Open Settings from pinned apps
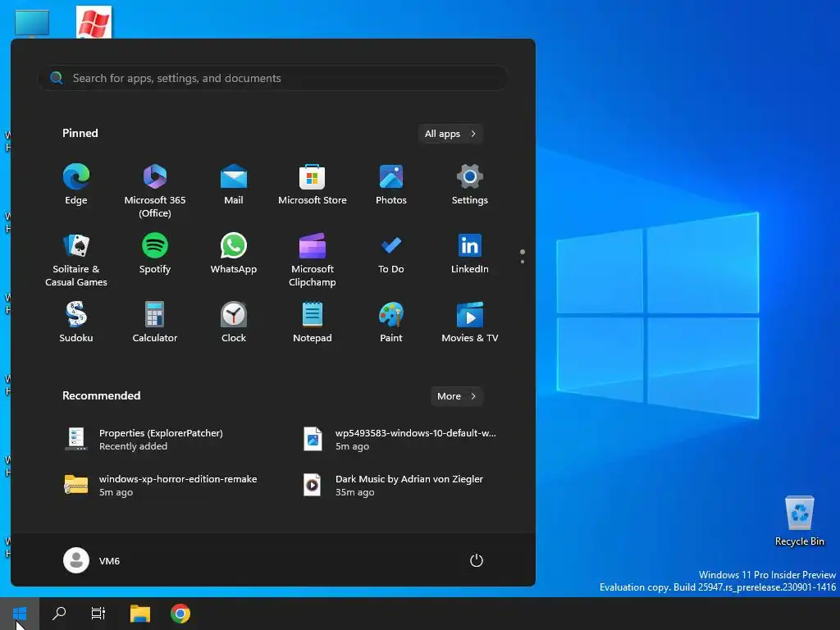This screenshot has width=840, height=630. [x=470, y=185]
